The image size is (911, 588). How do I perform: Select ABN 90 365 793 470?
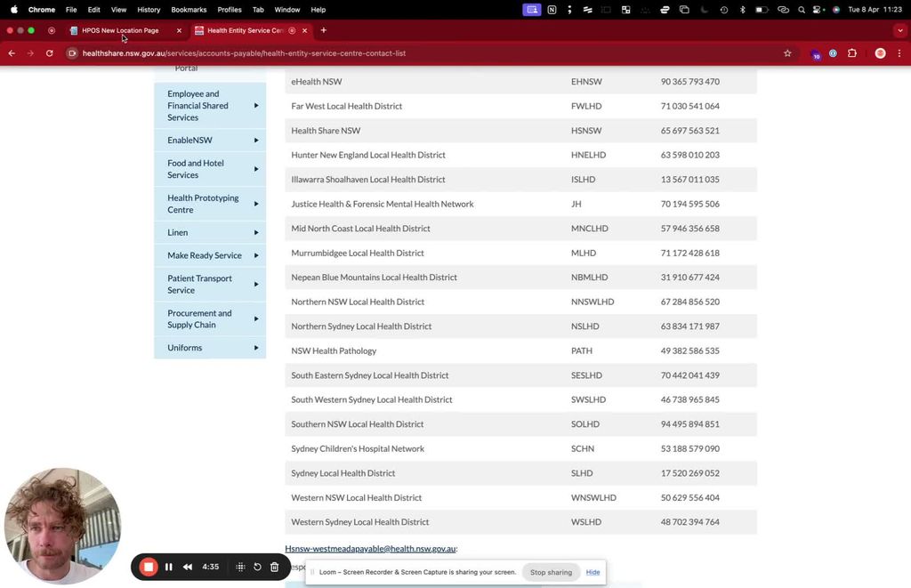pos(689,82)
